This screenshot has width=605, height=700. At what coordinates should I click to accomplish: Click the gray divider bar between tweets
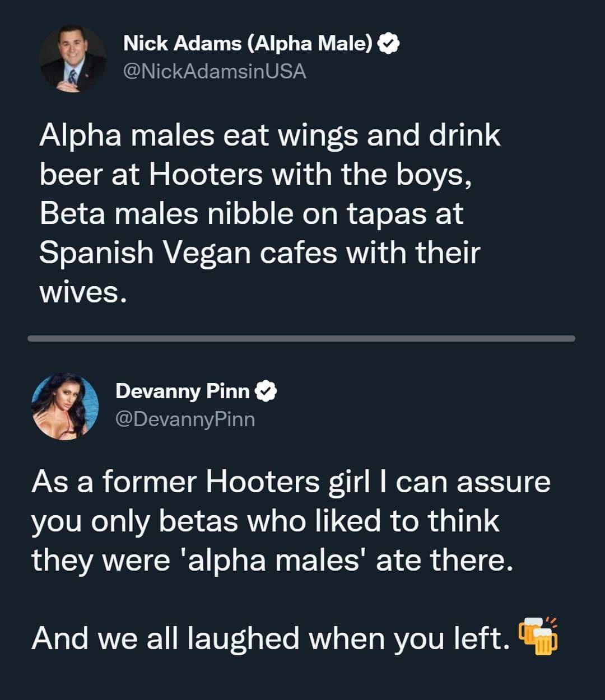point(301,338)
